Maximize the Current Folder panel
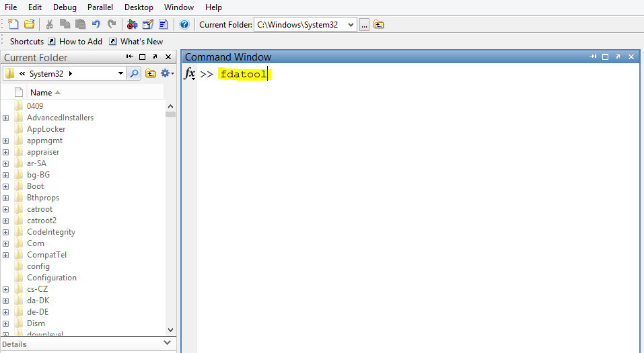 coord(143,56)
